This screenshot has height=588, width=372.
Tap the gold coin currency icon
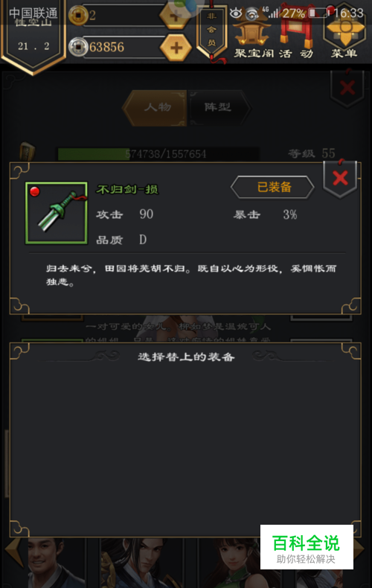[78, 16]
